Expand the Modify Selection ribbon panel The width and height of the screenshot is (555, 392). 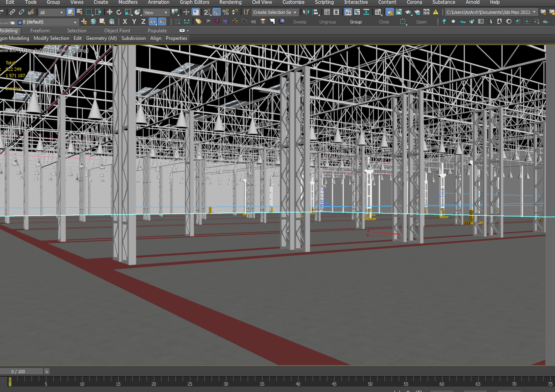(x=51, y=38)
